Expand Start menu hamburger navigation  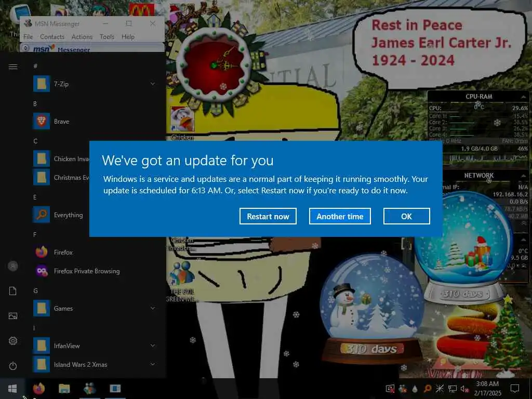(13, 66)
